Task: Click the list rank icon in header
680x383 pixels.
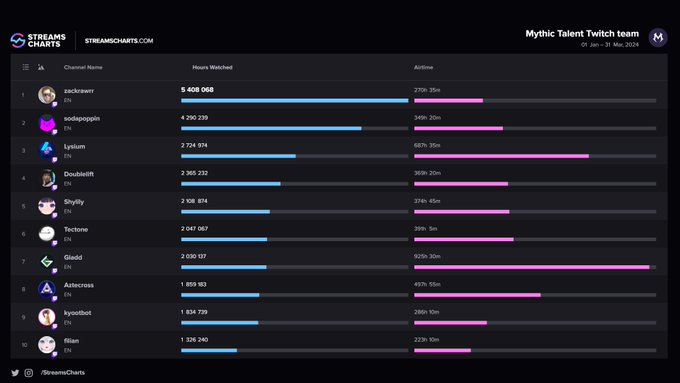Action: [26, 67]
